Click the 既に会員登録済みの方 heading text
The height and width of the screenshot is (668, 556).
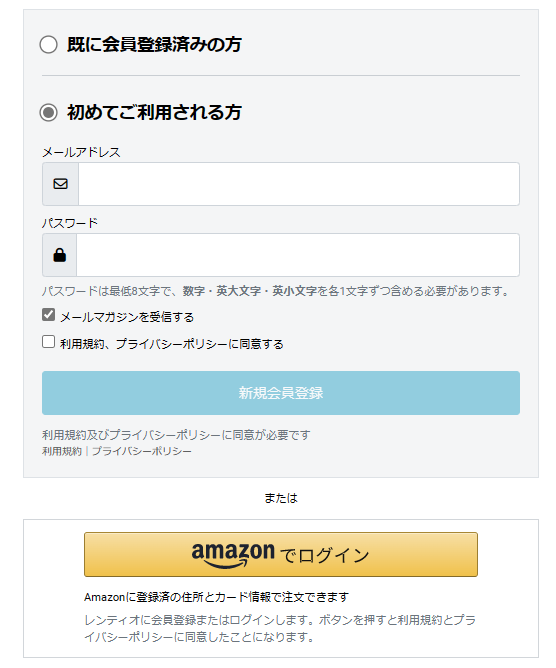(154, 44)
